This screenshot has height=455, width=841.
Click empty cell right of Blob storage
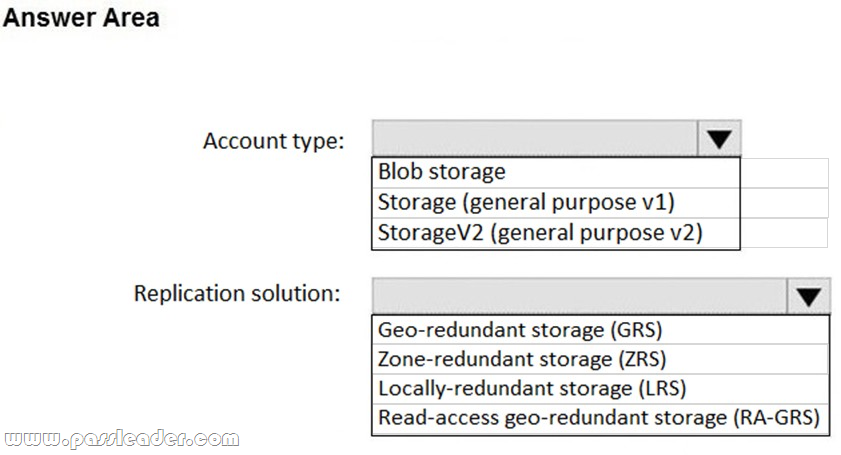[784, 172]
